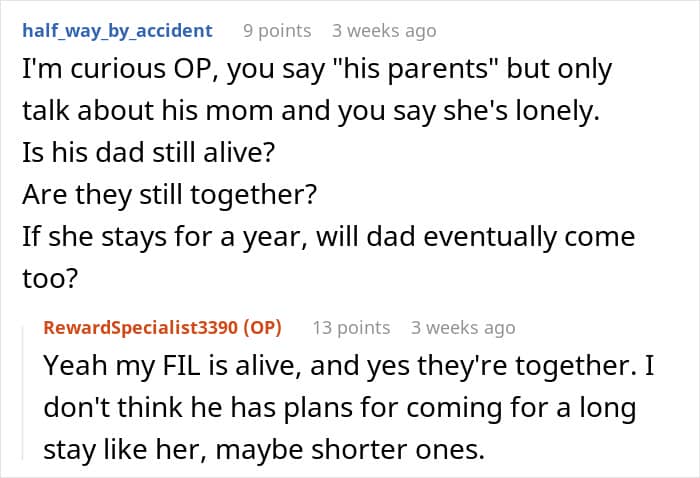Open half_way_by_accident user profile
This screenshot has width=700, height=478.
click(x=116, y=30)
